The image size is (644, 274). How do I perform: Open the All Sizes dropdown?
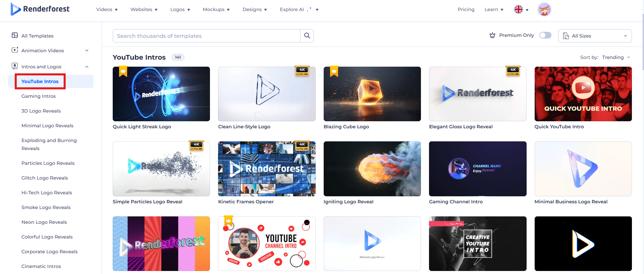tap(595, 36)
